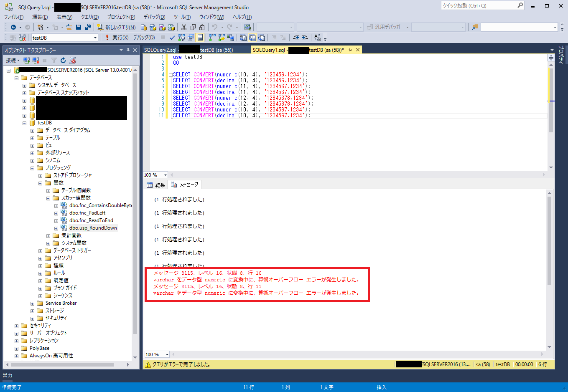This screenshot has width=568, height=392.
Task: Toggle include live query statistics
Action: coord(221,38)
